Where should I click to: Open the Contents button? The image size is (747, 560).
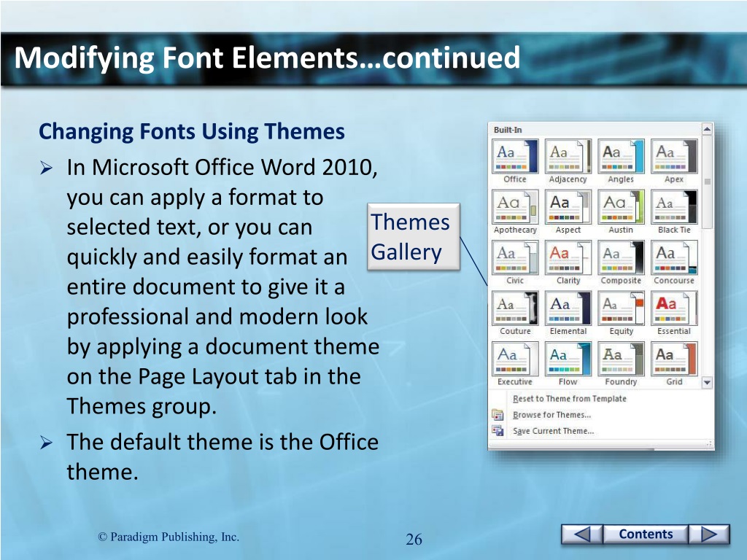pos(646,534)
